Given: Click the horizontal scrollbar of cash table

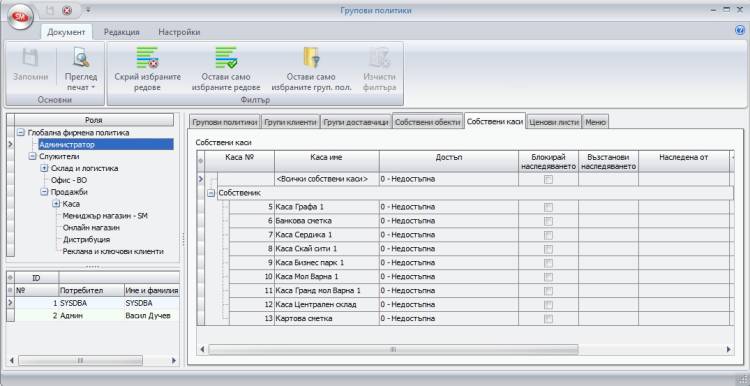Looking at the screenshot, I should click(x=393, y=350).
